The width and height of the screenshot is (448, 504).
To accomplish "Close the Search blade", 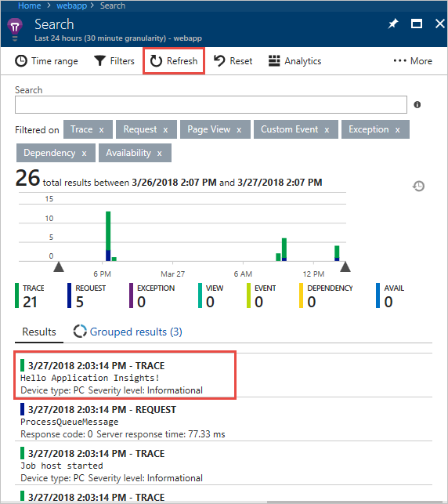I will pyautogui.click(x=440, y=24).
